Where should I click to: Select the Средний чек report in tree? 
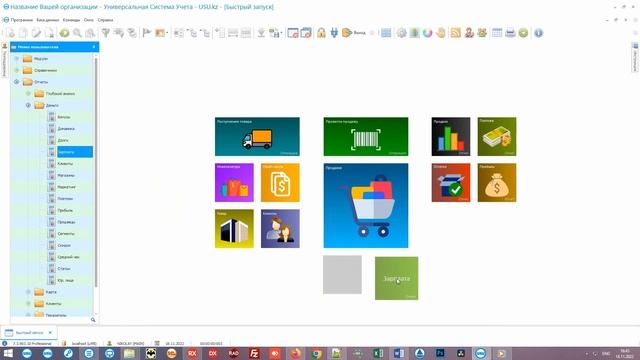tap(69, 257)
